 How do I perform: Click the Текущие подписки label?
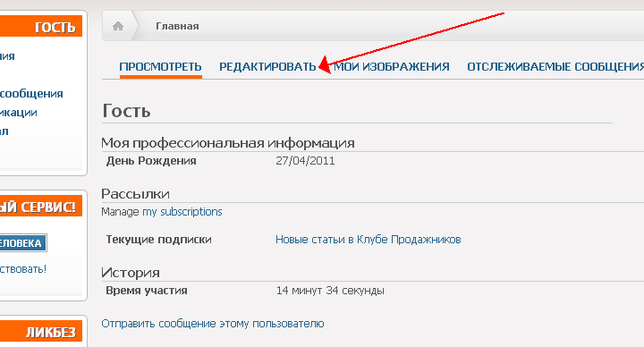158,240
